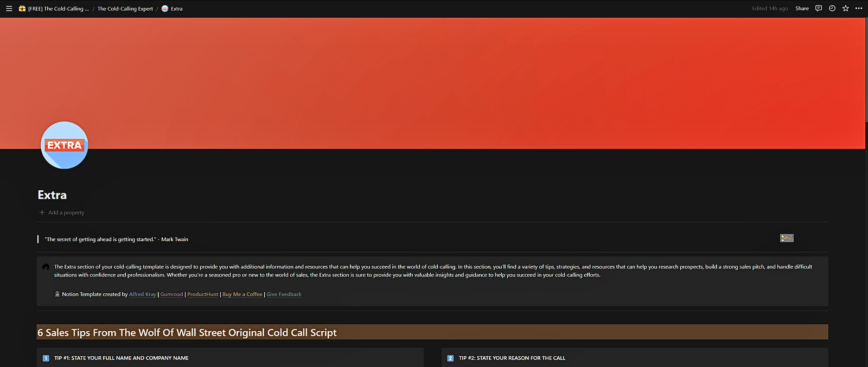
Task: Open the Alfred Kray link
Action: point(143,294)
